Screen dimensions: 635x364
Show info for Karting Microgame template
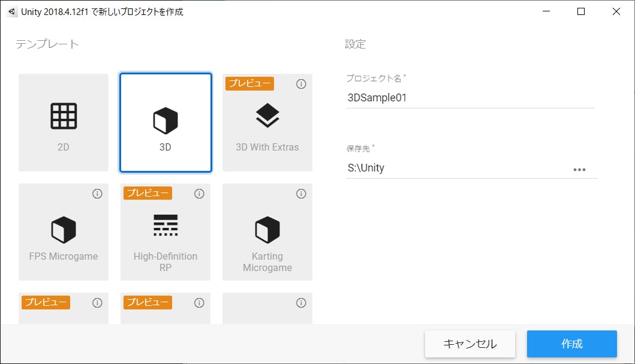[301, 194]
